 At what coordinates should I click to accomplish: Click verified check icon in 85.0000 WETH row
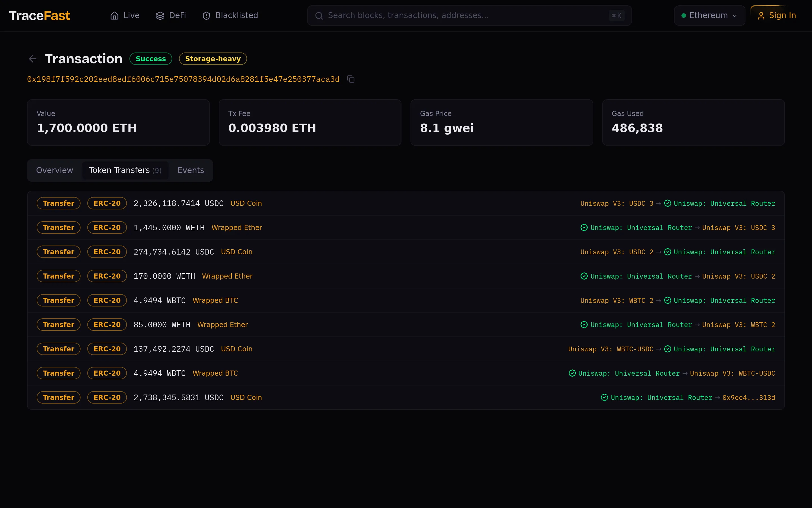584,325
